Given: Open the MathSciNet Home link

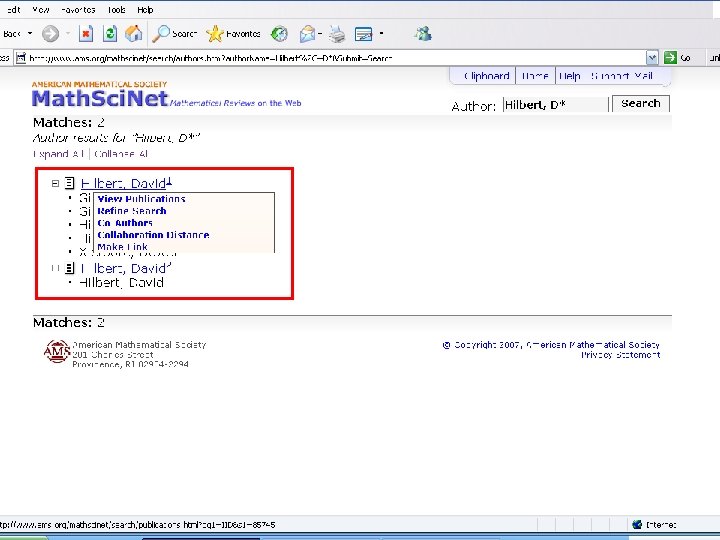Looking at the screenshot, I should (535, 76).
